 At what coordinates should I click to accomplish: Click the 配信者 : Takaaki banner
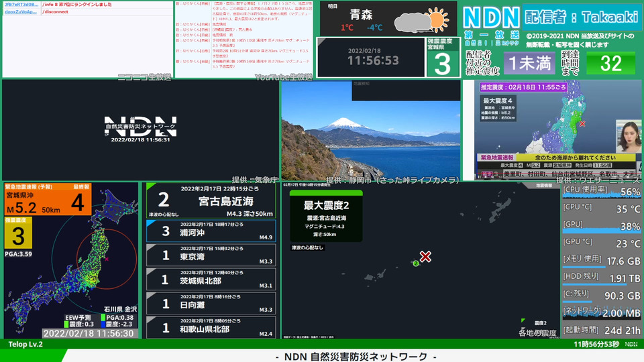tap(581, 17)
